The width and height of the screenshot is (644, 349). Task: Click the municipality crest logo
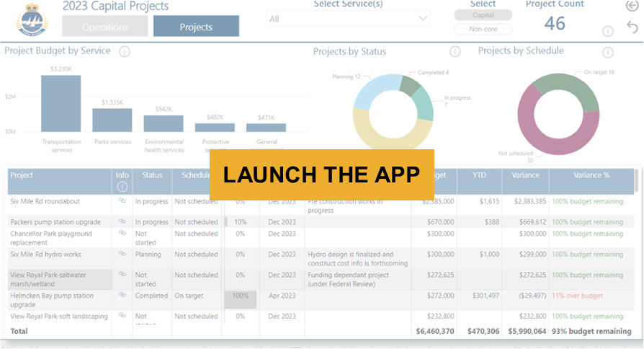pos(30,22)
